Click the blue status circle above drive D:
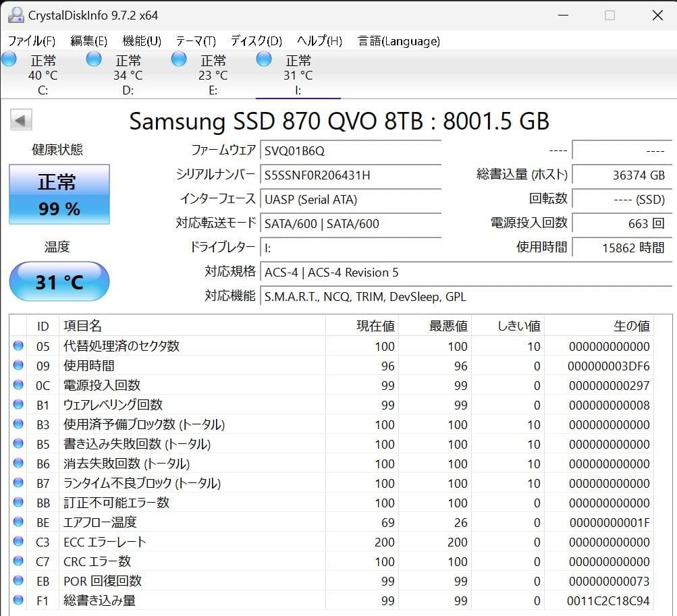 (x=93, y=59)
